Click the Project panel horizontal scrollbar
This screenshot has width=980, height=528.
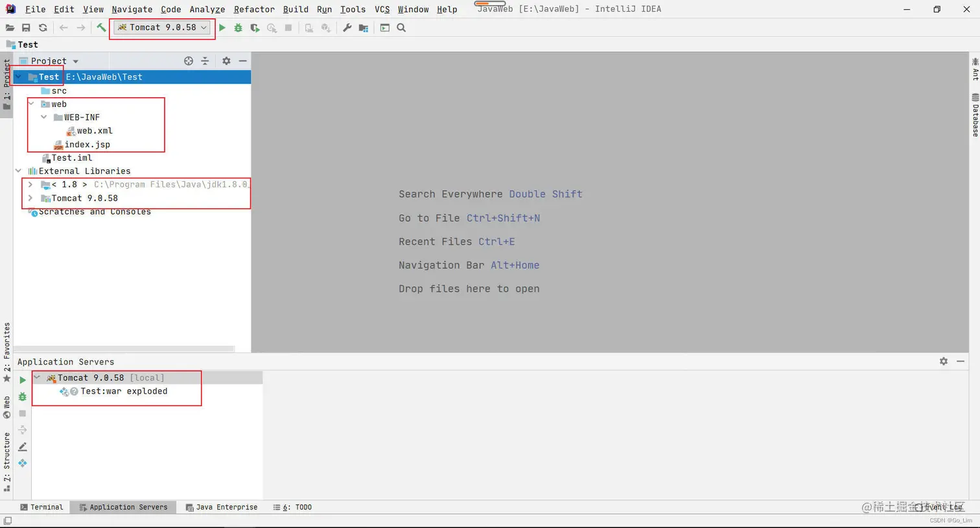124,349
